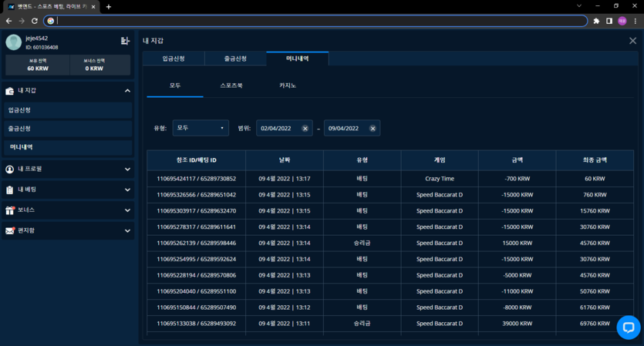Click ID 110695262139 / 65289598446
Screen dimensions: 644x346
[x=197, y=243]
